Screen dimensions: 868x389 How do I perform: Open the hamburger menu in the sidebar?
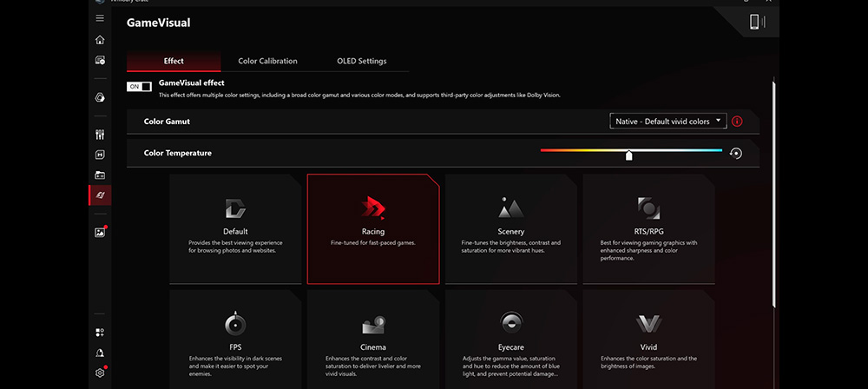[100, 18]
